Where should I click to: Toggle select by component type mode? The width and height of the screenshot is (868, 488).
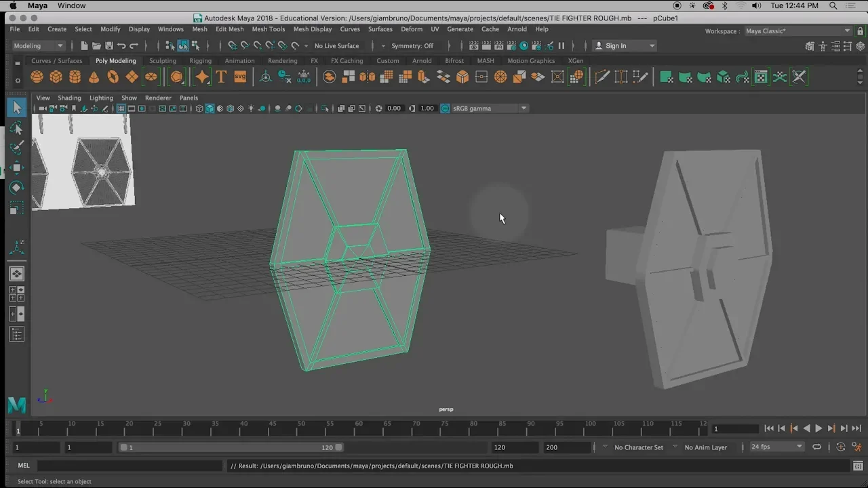click(x=195, y=45)
